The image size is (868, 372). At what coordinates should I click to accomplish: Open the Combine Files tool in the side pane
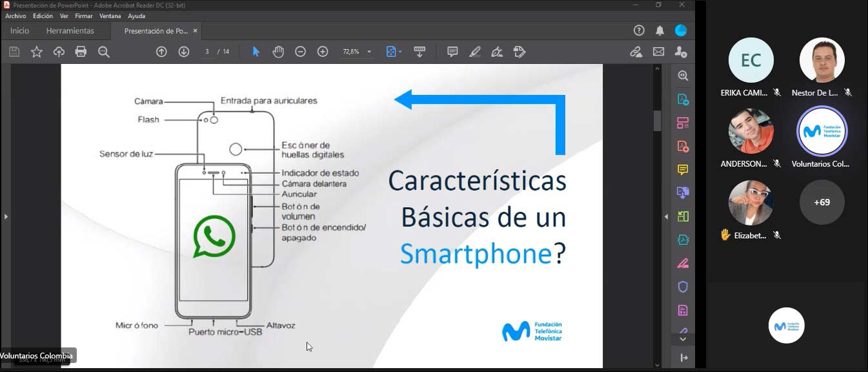pyautogui.click(x=683, y=192)
